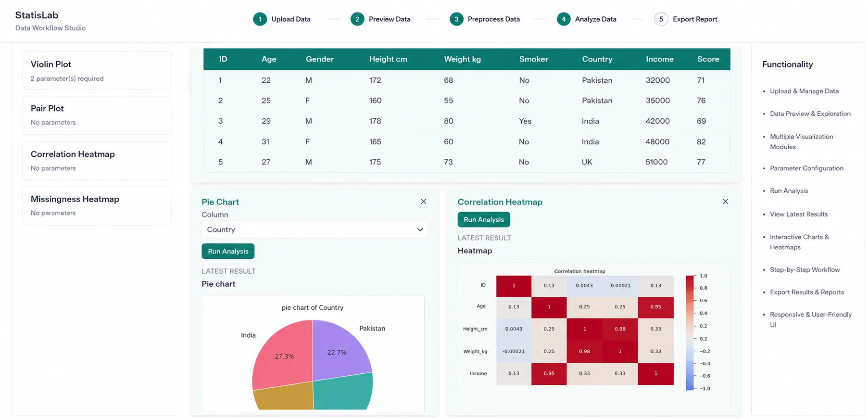Click step 4 Analyze Data circle
Viewport: 868px width, 419px height.
click(564, 19)
